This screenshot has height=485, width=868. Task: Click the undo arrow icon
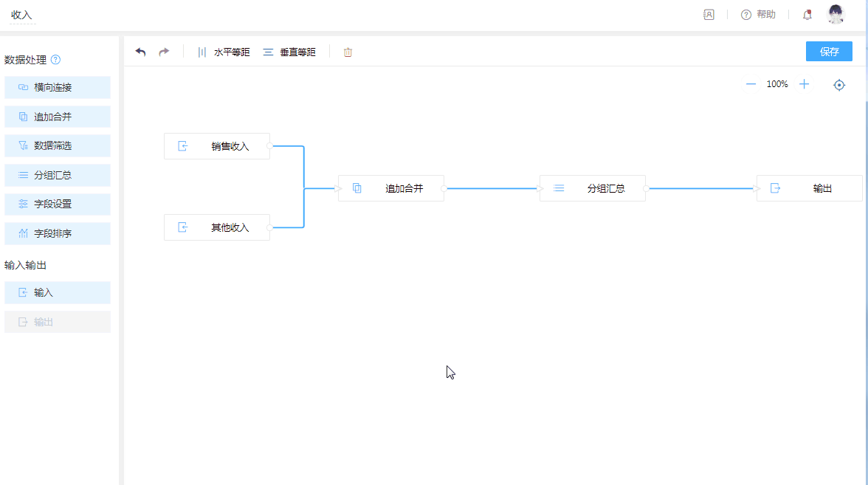tap(140, 52)
